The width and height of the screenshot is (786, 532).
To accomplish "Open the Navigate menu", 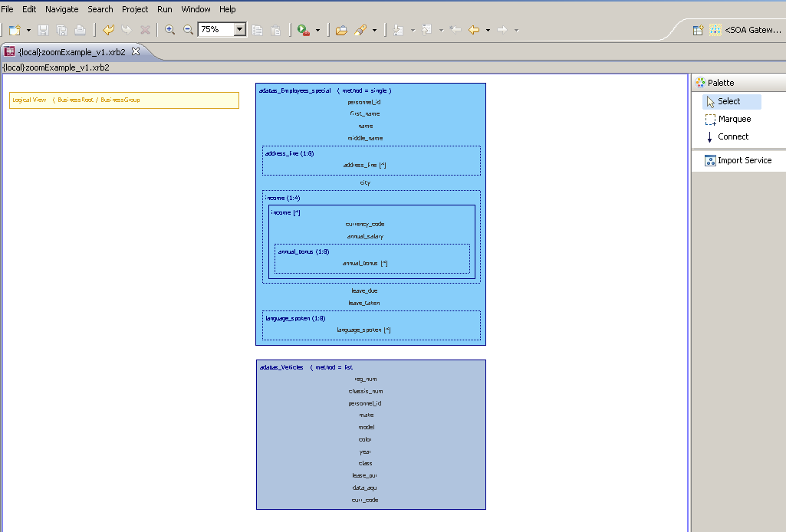I will (x=61, y=9).
